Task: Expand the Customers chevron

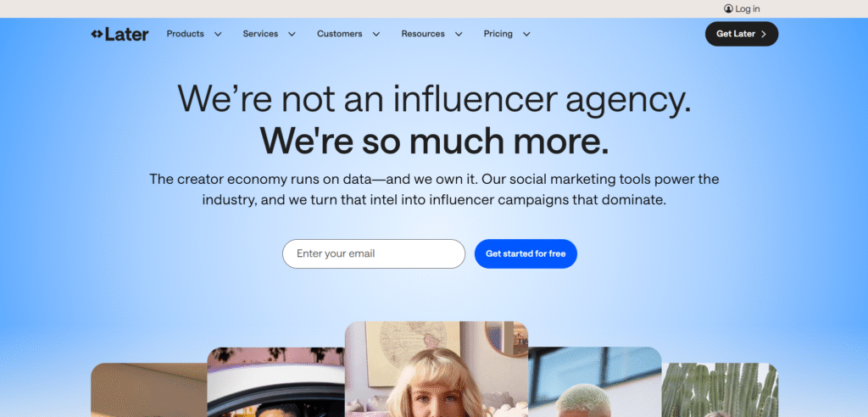Action: click(x=376, y=35)
